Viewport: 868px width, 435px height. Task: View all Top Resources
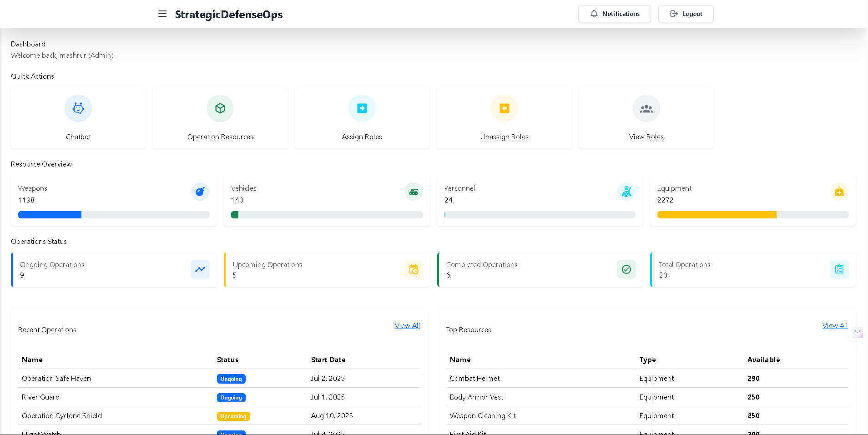point(835,326)
